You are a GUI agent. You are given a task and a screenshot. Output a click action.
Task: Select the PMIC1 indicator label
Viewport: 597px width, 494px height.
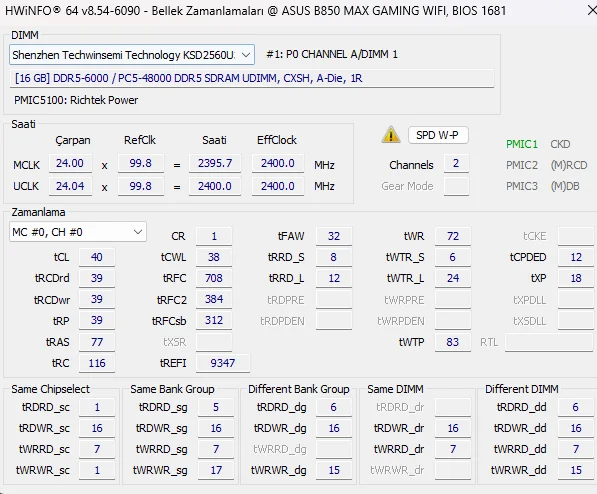pos(522,144)
